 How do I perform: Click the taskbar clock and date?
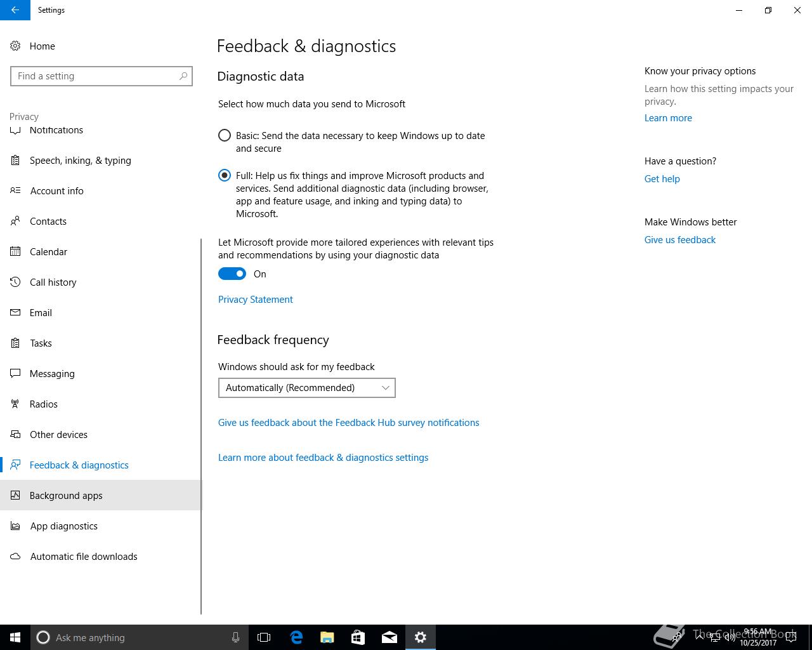coord(757,637)
